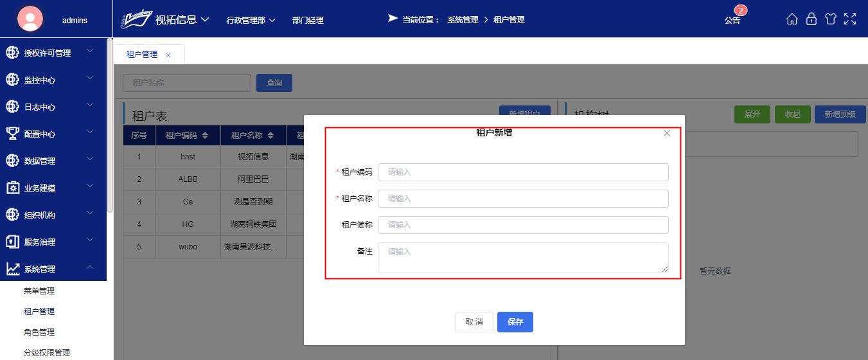Open the 视拓信息 tenant dropdown
Viewport: 868px width, 360px height.
(182, 19)
